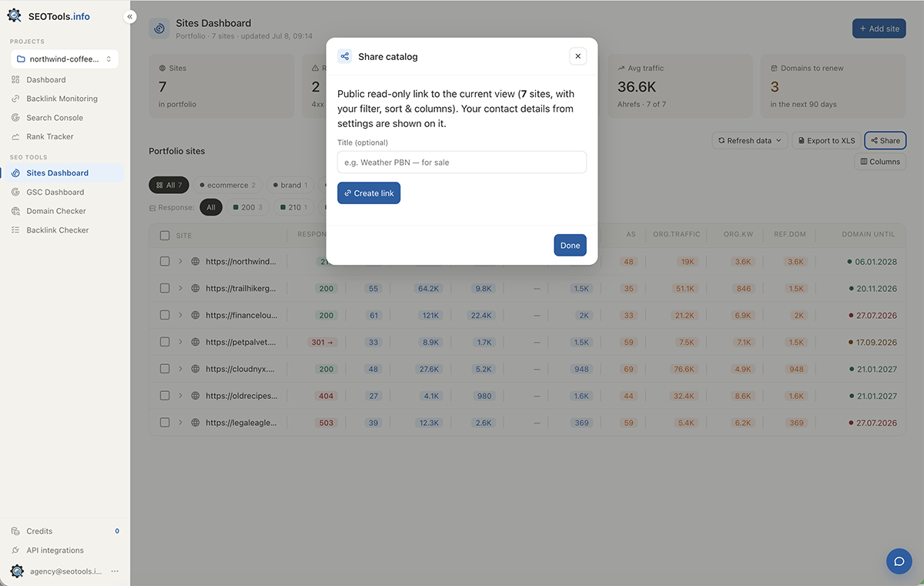
Task: Click globe icon of the legaleagle site
Action: pos(196,423)
